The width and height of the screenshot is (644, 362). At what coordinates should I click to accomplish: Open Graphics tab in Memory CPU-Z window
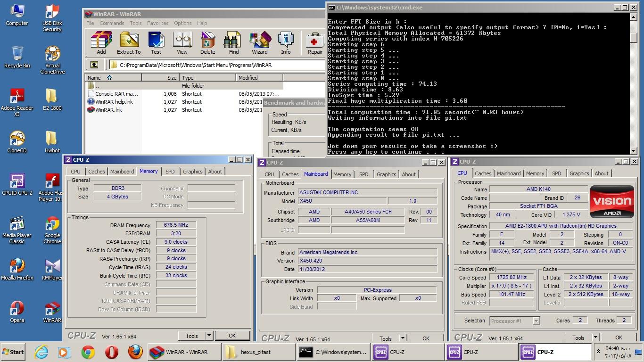[x=193, y=172]
